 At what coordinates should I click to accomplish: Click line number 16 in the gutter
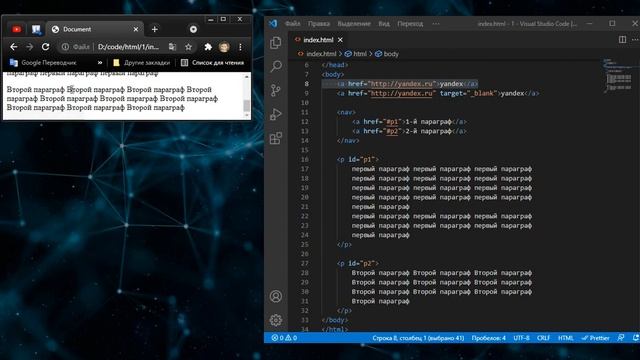click(305, 160)
